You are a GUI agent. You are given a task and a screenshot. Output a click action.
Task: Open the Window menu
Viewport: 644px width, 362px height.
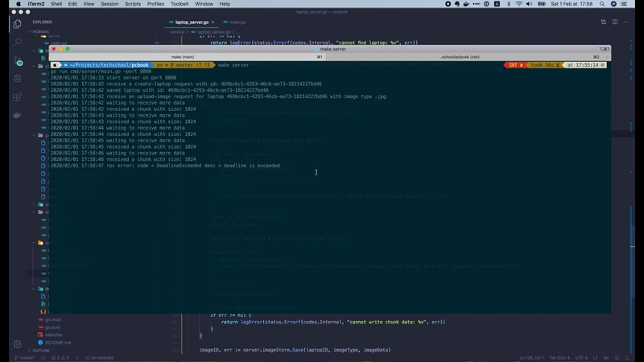[204, 4]
